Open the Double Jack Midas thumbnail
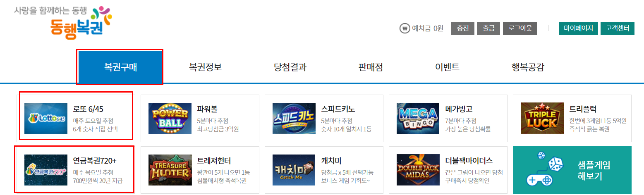Screen dimensions: 644x195 (418, 170)
